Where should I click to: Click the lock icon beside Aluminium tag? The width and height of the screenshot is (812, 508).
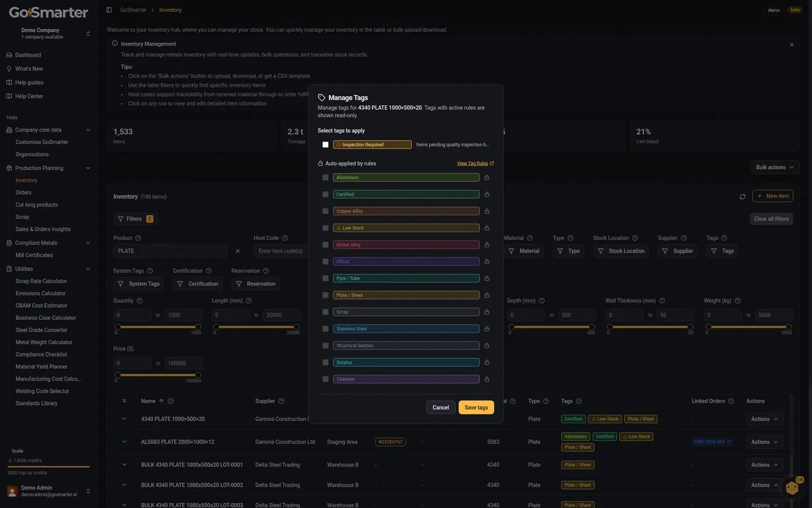[487, 178]
